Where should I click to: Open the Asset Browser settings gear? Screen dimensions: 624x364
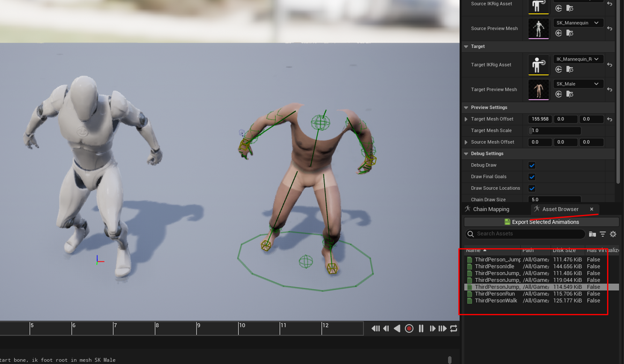coord(613,234)
